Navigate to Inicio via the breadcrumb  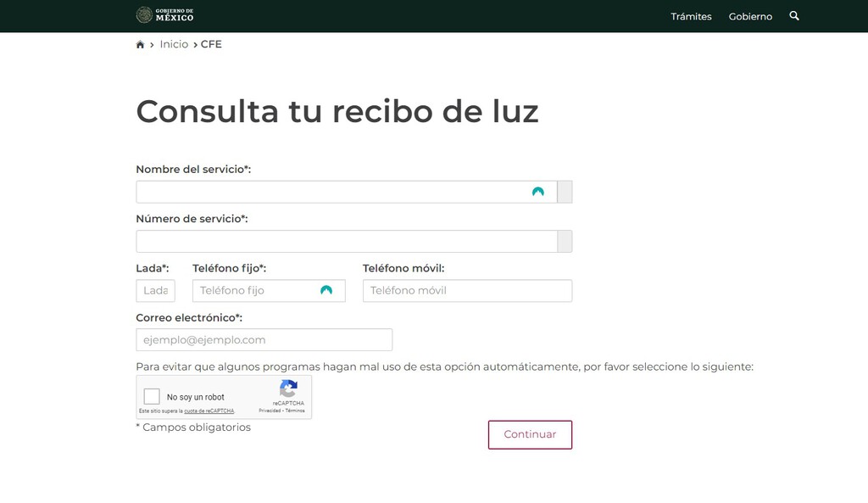tap(173, 43)
